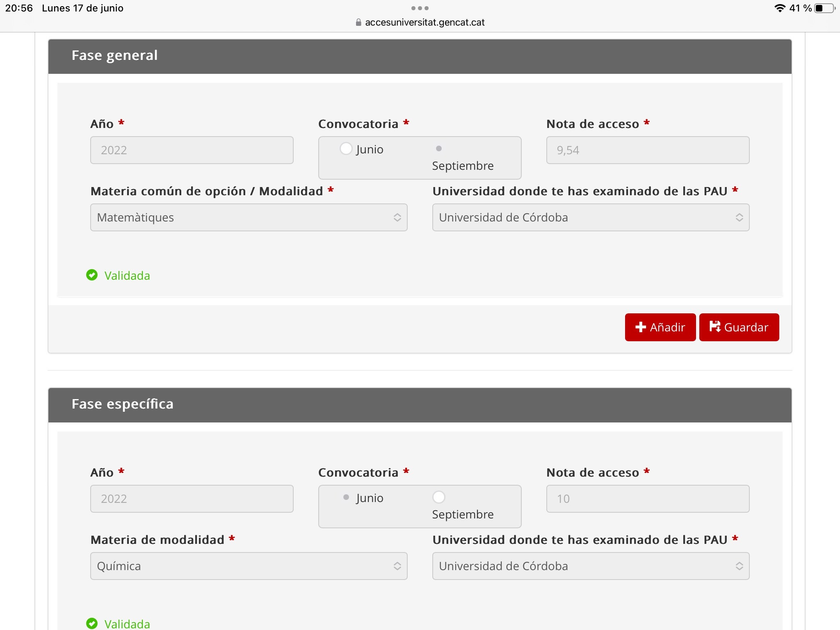Viewport: 840px width, 630px height.
Task: Click the green Validada checkmark in Fase general
Action: [x=92, y=275]
